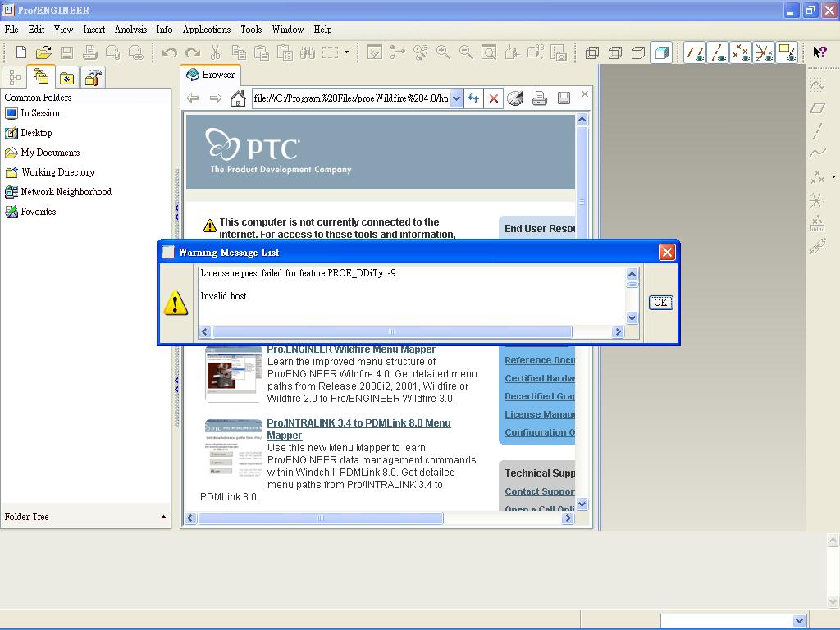Select Network Neighborhood folder
This screenshot has width=840, height=630.
[x=58, y=192]
